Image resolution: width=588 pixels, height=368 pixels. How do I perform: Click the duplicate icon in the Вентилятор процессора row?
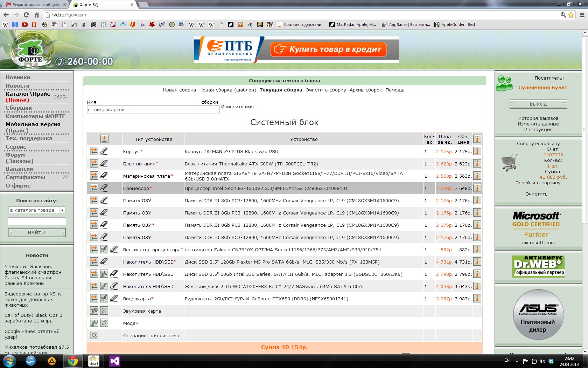(104, 249)
